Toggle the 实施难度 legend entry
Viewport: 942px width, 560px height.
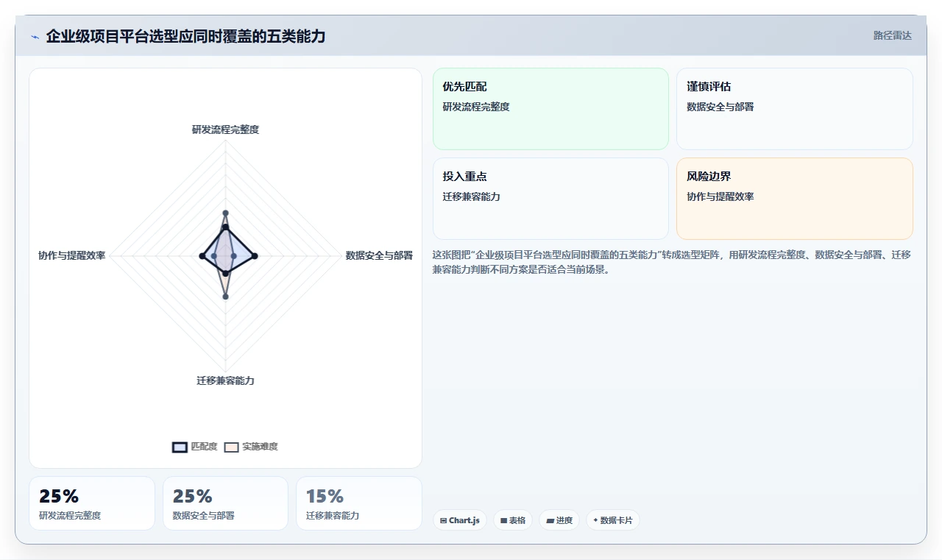(251, 447)
